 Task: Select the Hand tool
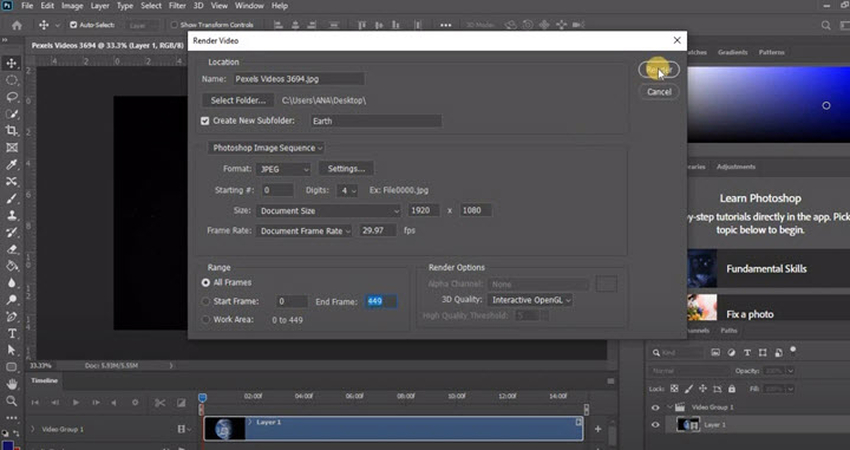pos(11,384)
